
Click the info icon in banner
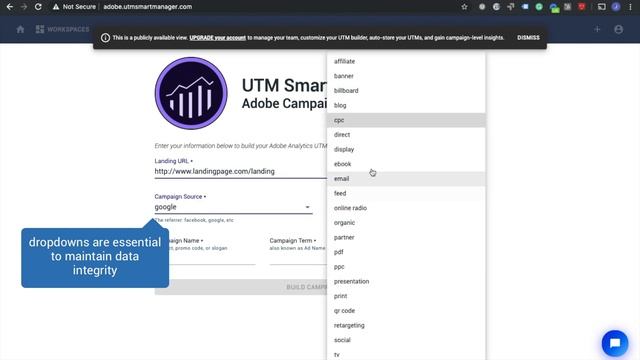105,38
